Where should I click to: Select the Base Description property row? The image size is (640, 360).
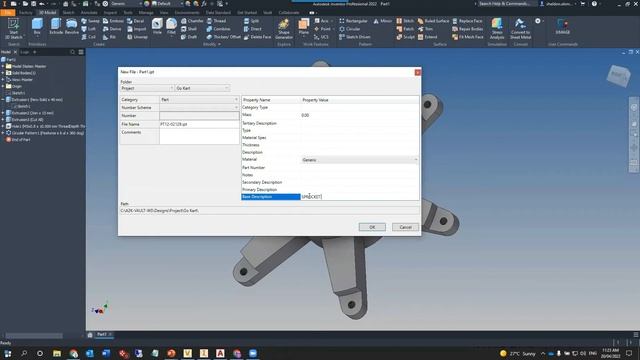tap(330, 197)
